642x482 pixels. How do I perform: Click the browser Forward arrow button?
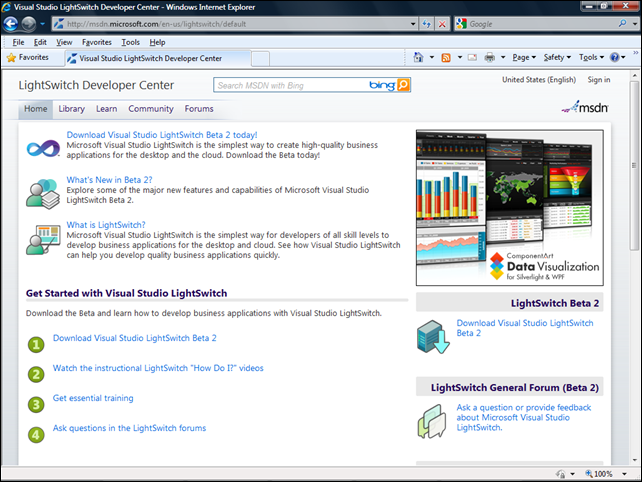pos(28,24)
